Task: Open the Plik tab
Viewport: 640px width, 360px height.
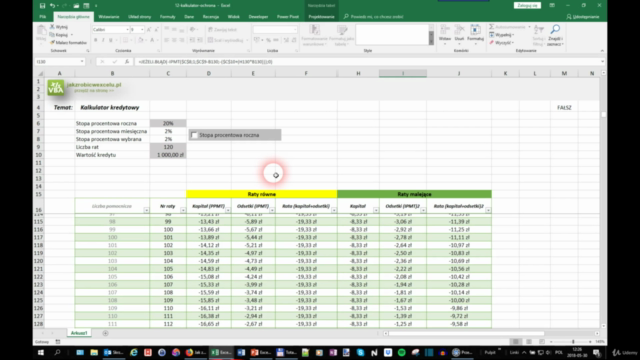Action: tap(42, 17)
